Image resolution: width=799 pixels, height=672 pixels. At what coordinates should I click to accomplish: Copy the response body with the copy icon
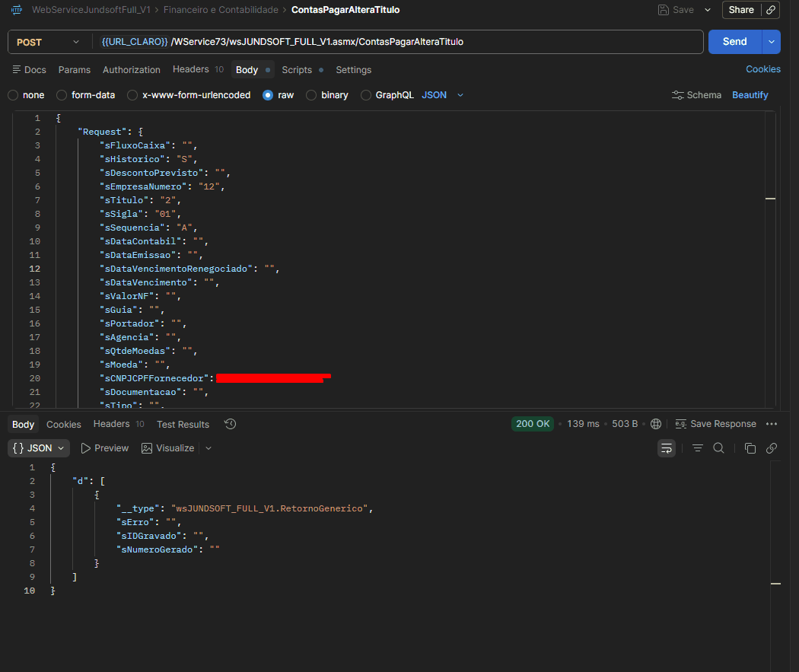click(x=750, y=448)
